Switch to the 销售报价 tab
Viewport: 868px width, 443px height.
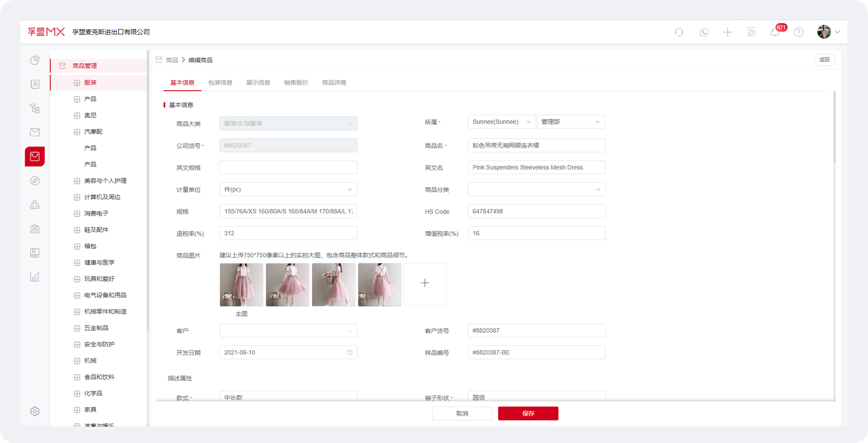coord(296,83)
